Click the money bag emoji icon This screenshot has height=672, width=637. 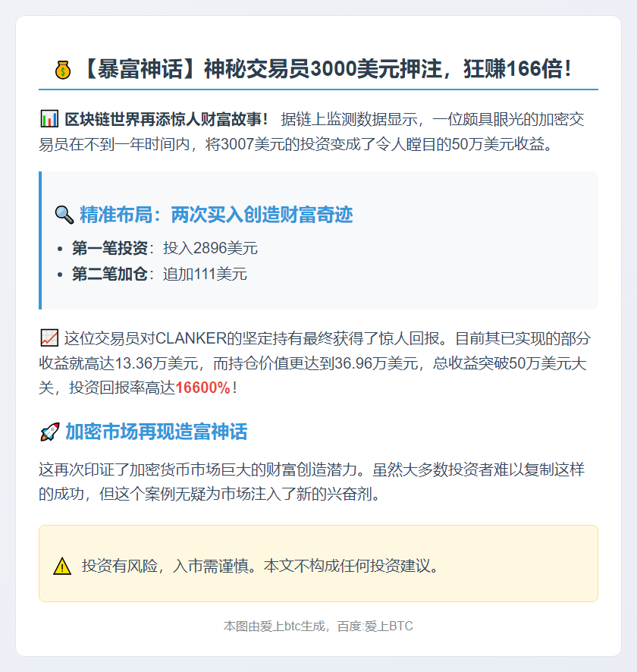62,70
